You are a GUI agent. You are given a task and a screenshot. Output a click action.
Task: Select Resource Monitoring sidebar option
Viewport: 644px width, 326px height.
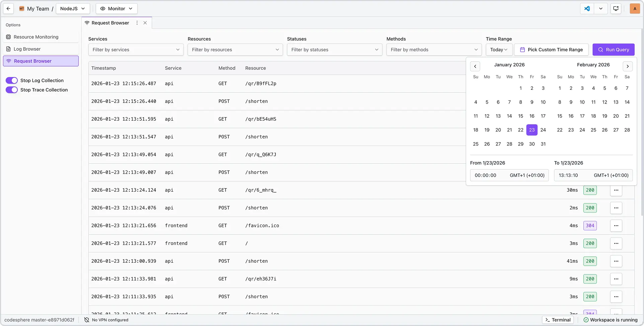36,37
